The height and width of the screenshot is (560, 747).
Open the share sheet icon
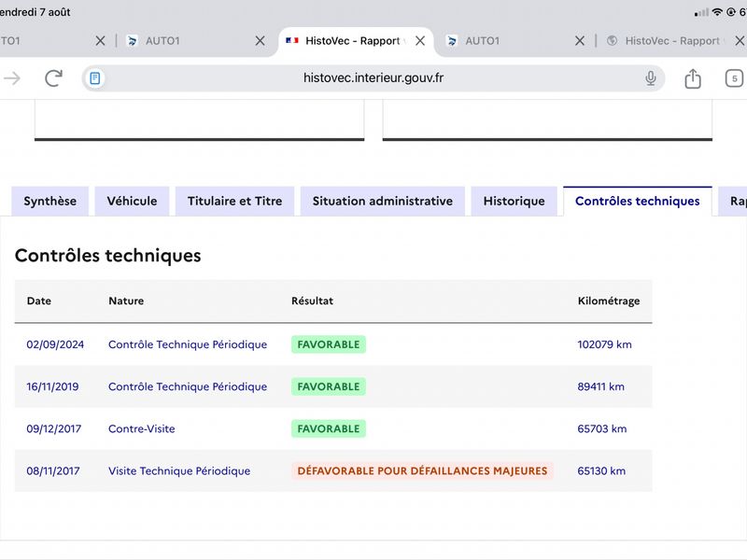pos(693,78)
